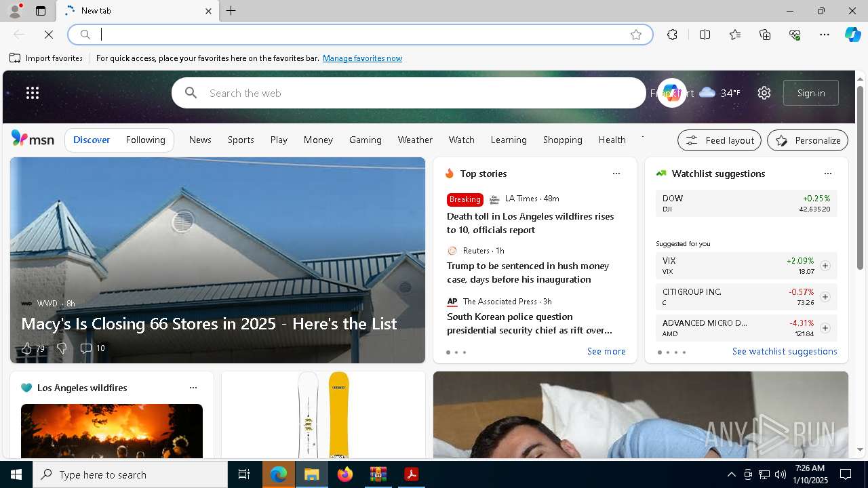Open the Top stories options menu
Image resolution: width=868 pixels, height=488 pixels.
coord(616,174)
